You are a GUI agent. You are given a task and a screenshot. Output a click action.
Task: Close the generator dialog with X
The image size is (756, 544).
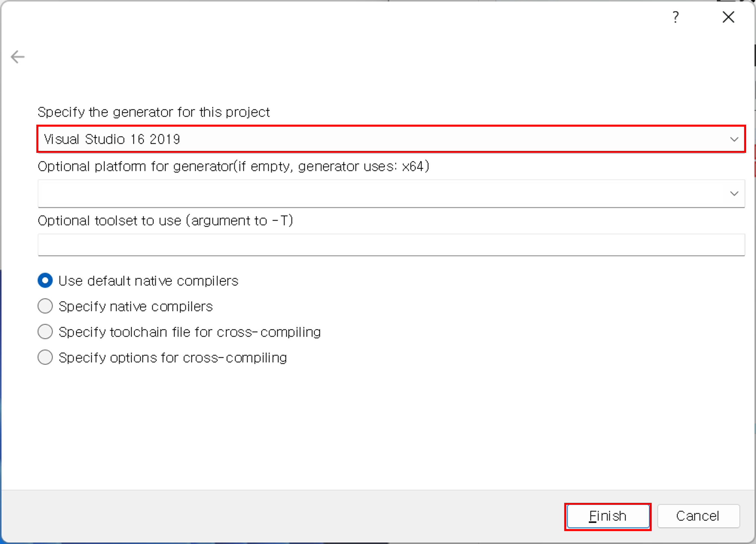728,17
